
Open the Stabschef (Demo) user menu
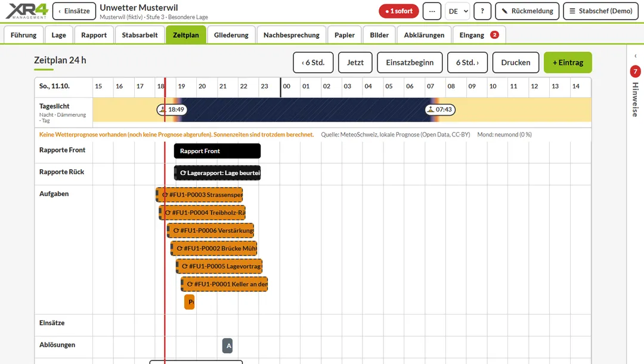[x=601, y=11]
